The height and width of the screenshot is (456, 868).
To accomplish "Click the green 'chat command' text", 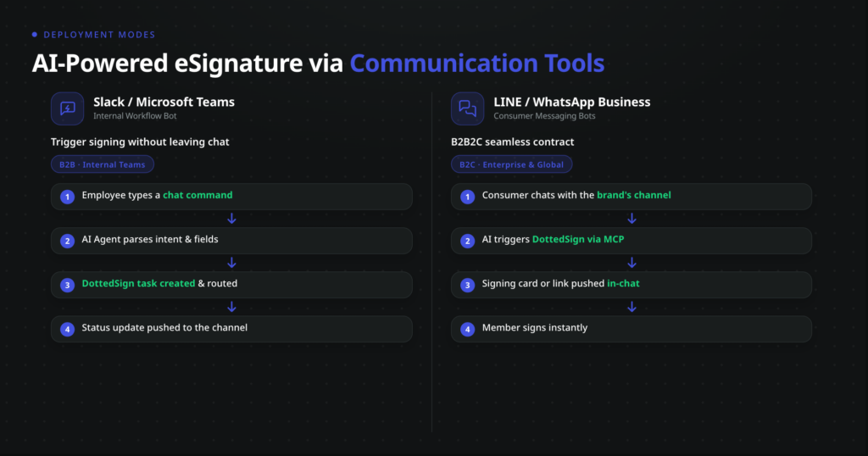I will [x=198, y=195].
